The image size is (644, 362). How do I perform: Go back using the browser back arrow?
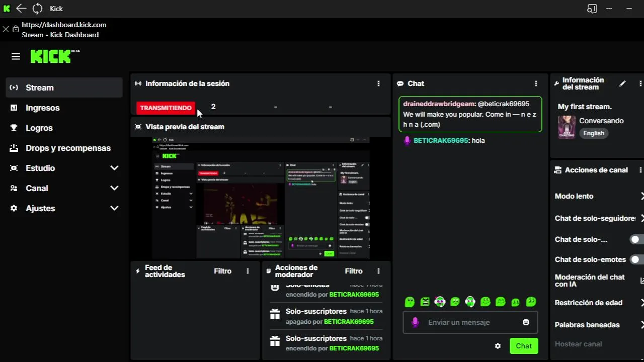click(x=21, y=8)
